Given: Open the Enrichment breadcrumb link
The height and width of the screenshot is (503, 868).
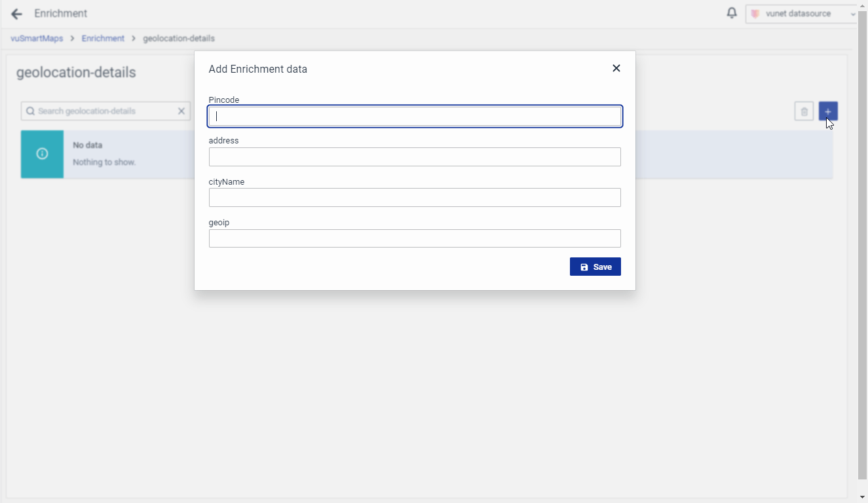Looking at the screenshot, I should [103, 39].
